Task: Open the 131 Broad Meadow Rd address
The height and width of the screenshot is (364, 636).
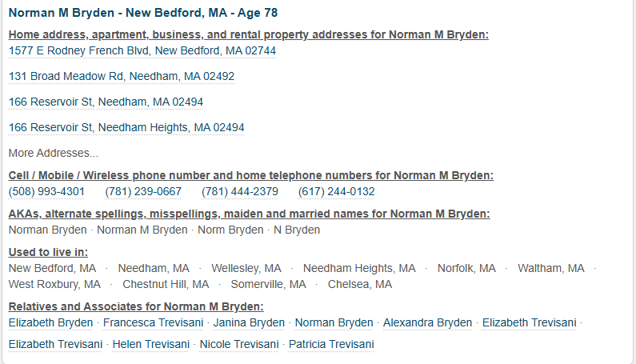Action: (x=122, y=76)
